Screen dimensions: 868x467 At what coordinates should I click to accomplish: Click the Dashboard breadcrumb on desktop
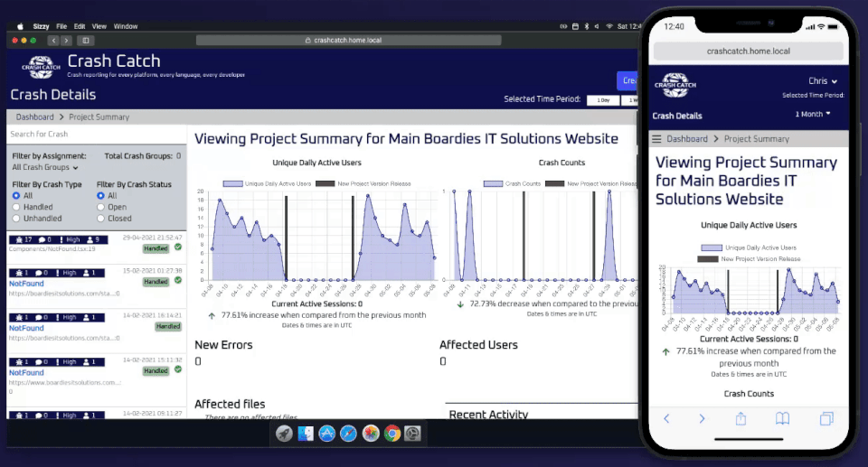[35, 117]
